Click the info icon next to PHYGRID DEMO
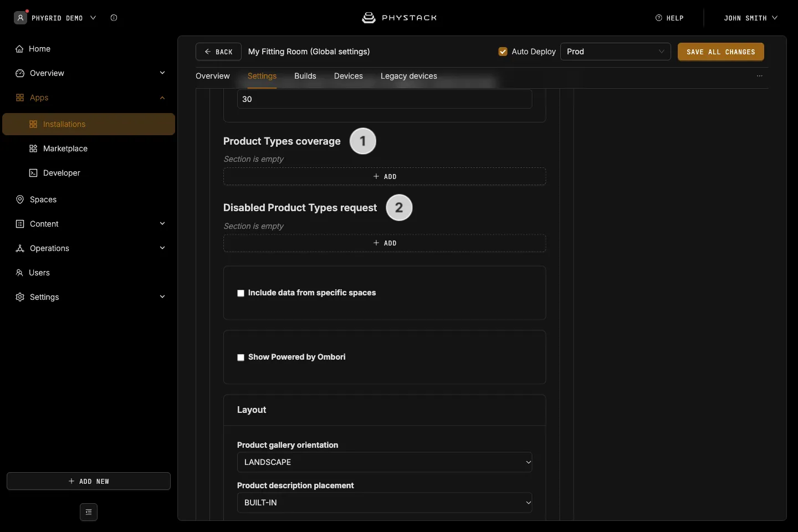Viewport: 798px width, 532px height. tap(114, 18)
